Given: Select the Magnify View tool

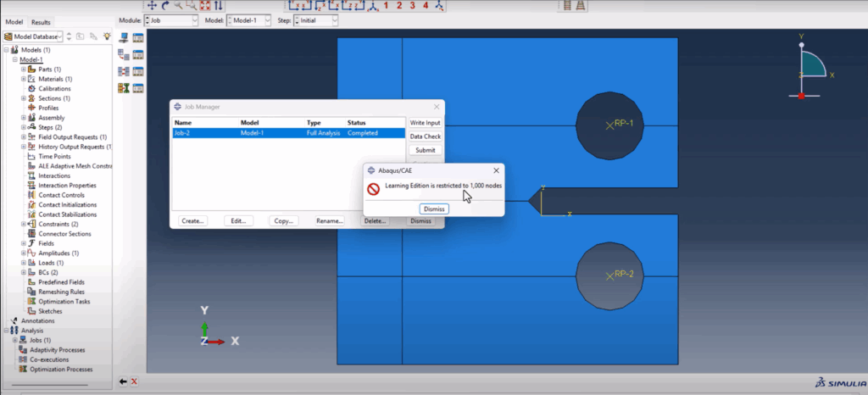Looking at the screenshot, I should [x=178, y=6].
